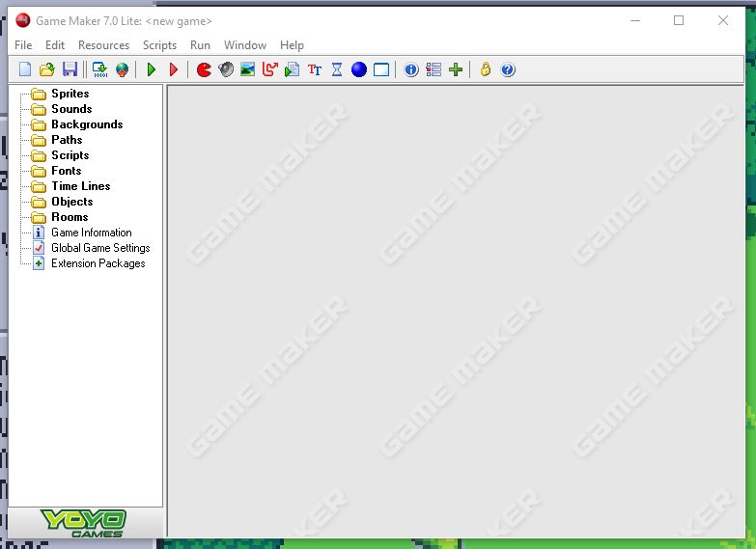This screenshot has width=756, height=549.
Task: Close the Game Maker window
Action: click(723, 20)
